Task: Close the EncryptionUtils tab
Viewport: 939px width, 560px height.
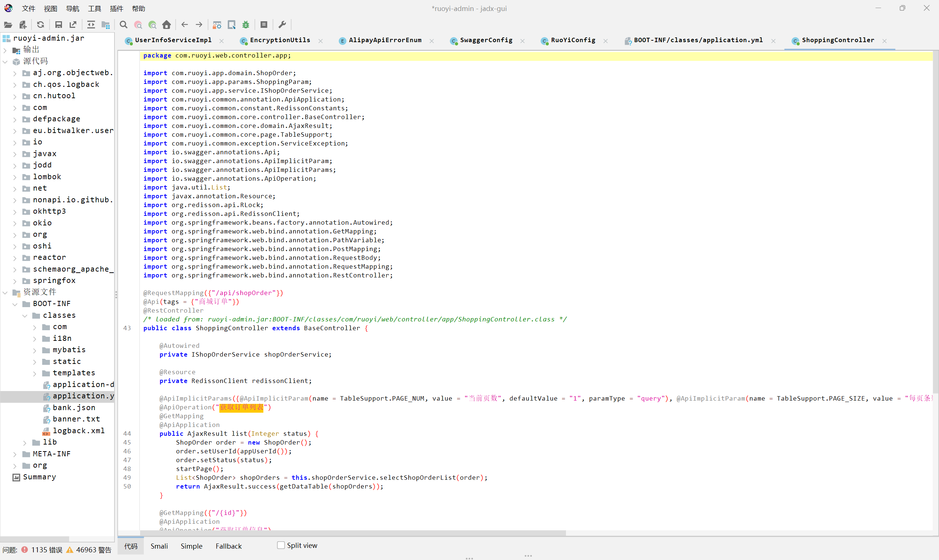Action: point(321,41)
